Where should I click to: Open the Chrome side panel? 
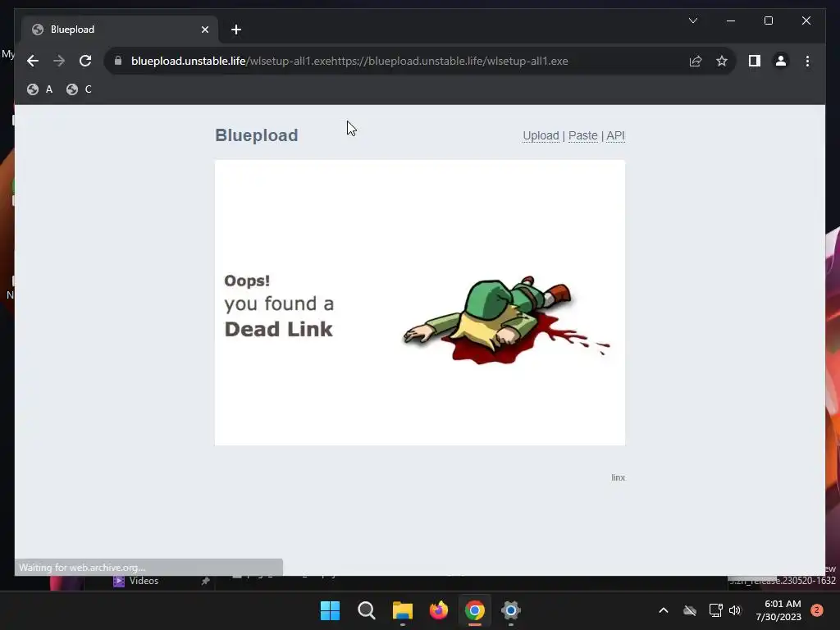pos(755,61)
